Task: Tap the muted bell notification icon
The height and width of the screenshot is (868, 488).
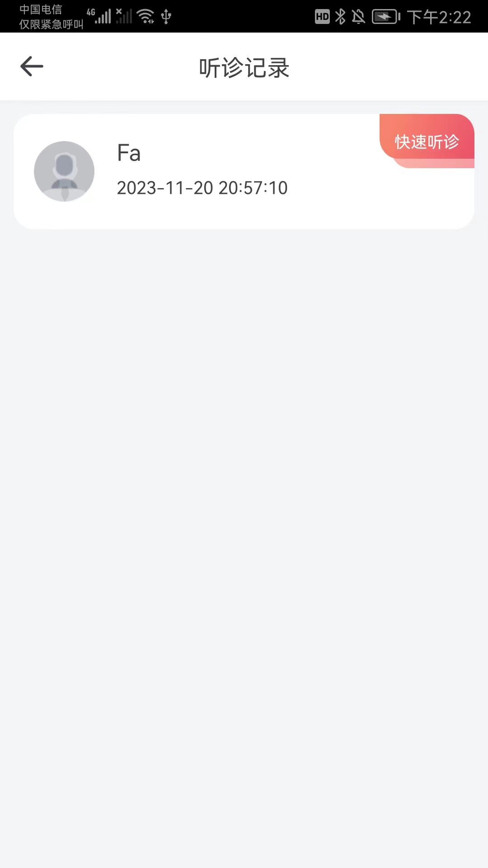Action: coord(358,17)
